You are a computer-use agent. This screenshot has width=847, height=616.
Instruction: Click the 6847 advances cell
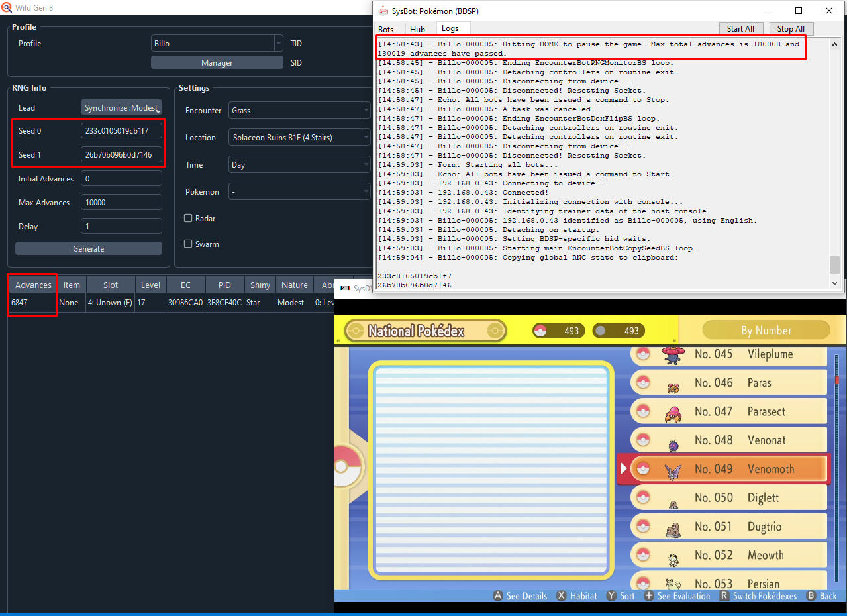pyautogui.click(x=32, y=303)
